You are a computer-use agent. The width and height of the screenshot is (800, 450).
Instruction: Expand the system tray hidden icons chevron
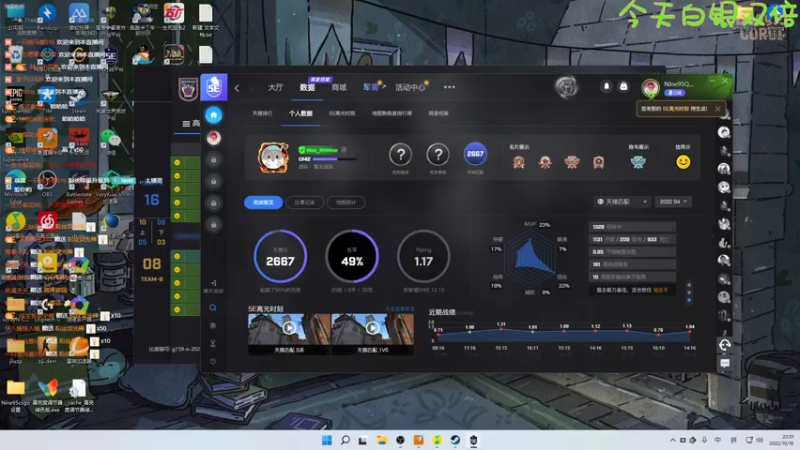click(x=672, y=440)
